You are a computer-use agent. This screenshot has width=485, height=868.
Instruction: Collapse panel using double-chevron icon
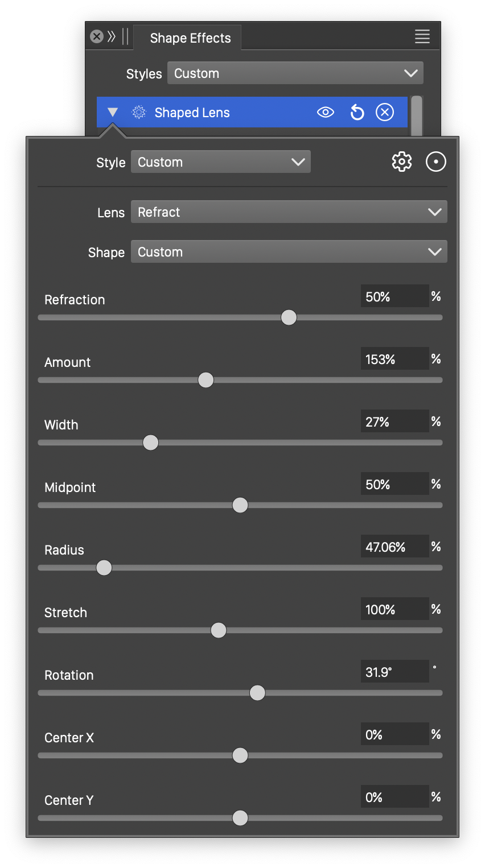[x=112, y=37]
